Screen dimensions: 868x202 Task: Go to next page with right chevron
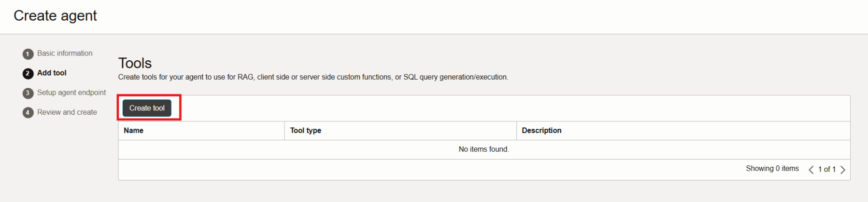tap(843, 170)
